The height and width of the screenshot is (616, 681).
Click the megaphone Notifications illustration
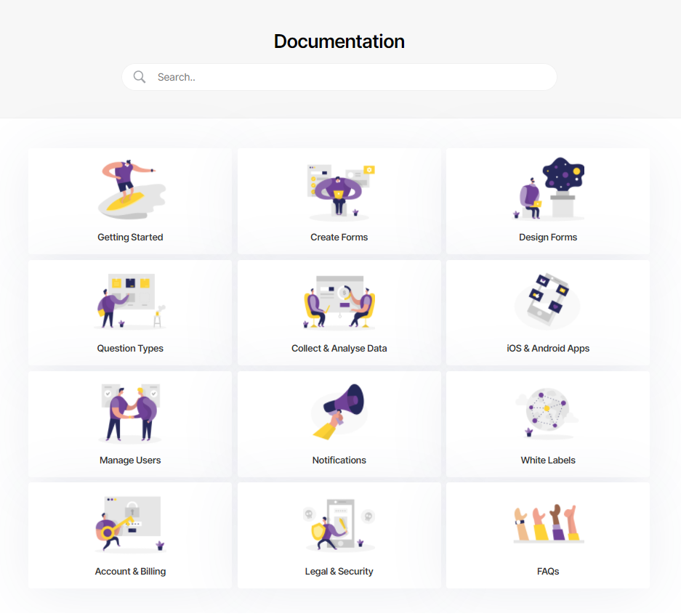click(339, 412)
